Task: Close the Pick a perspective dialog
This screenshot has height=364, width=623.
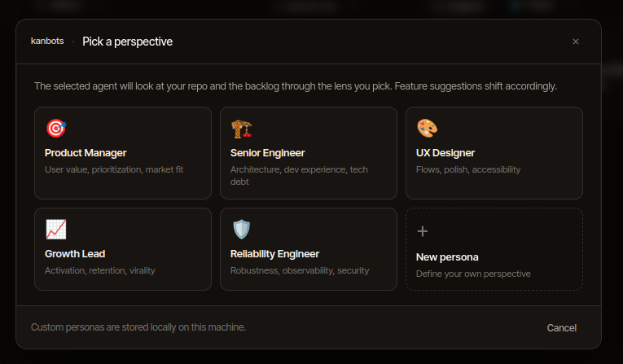Action: [575, 42]
